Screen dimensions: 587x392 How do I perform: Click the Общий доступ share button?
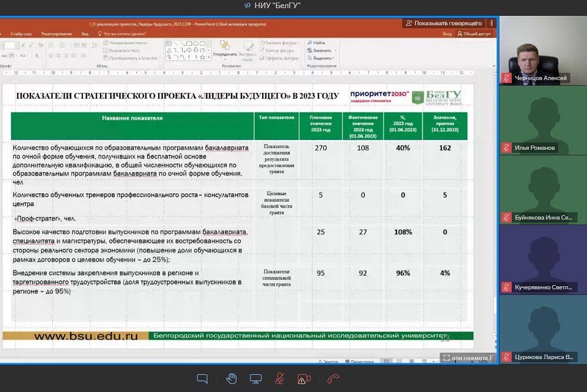click(474, 33)
